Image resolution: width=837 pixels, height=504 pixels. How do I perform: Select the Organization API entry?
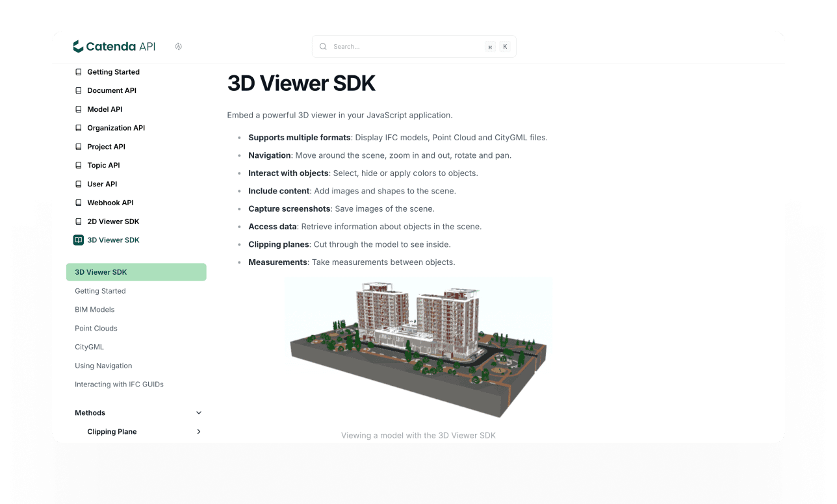[116, 127]
